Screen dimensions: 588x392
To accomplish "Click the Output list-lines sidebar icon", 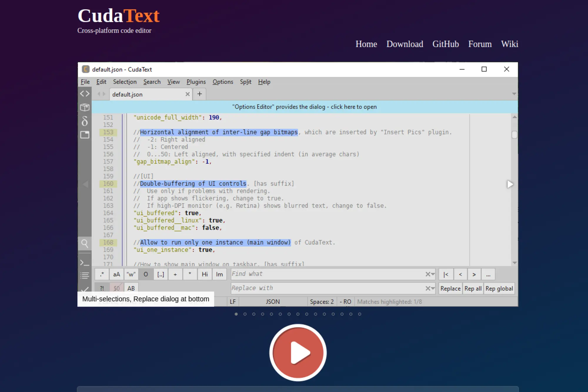I will (85, 276).
